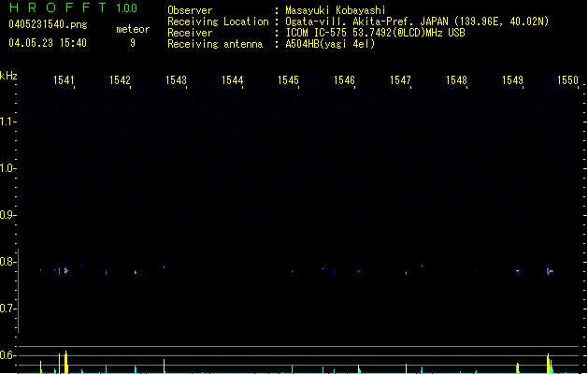Click the meteor label
Screen dimensions: 588x374
(x=133, y=29)
